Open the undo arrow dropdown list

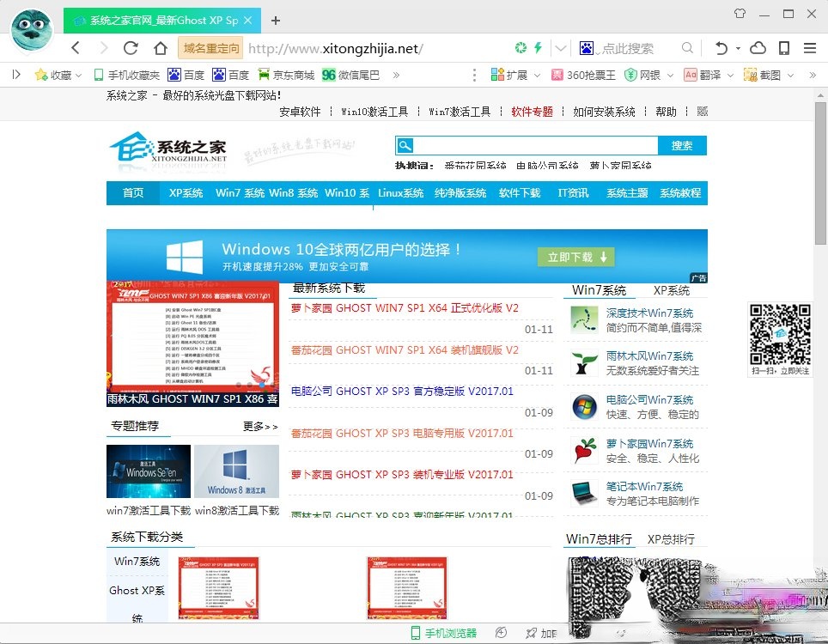pyautogui.click(x=738, y=49)
